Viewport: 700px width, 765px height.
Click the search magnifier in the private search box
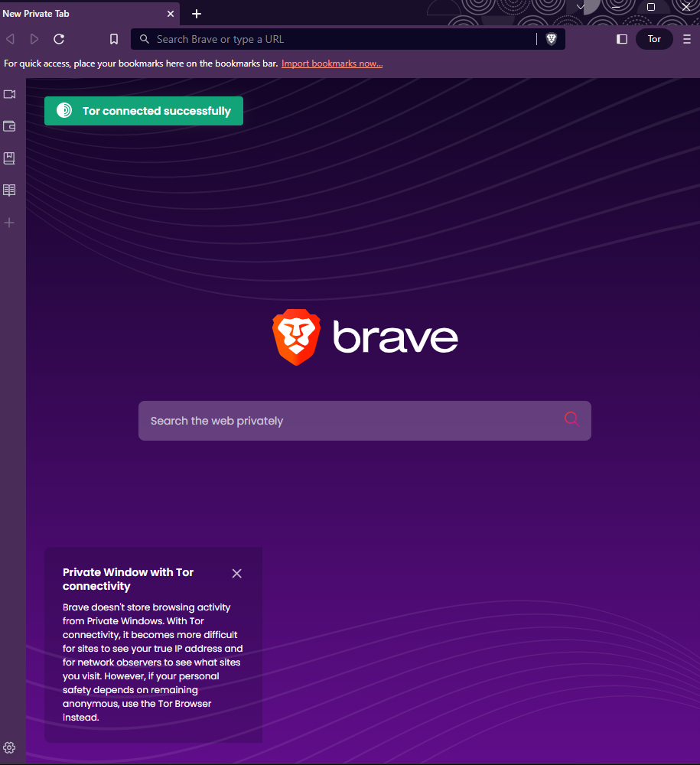pos(571,418)
